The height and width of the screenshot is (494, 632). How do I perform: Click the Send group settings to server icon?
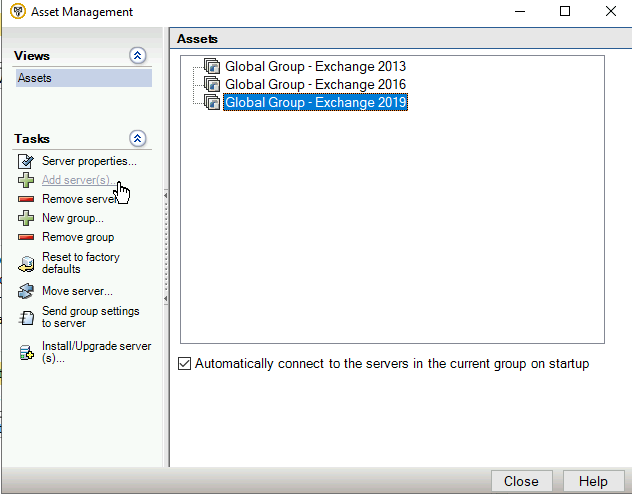[x=26, y=318]
